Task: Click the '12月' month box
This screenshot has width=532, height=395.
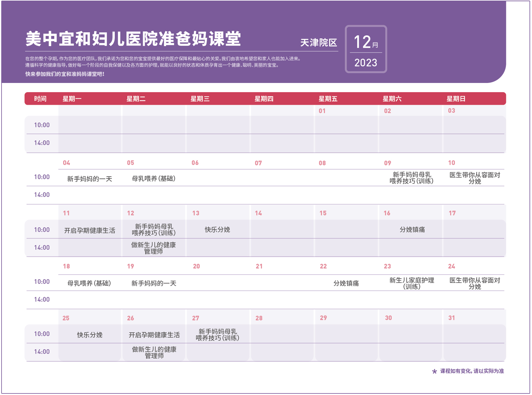Action: (x=366, y=42)
